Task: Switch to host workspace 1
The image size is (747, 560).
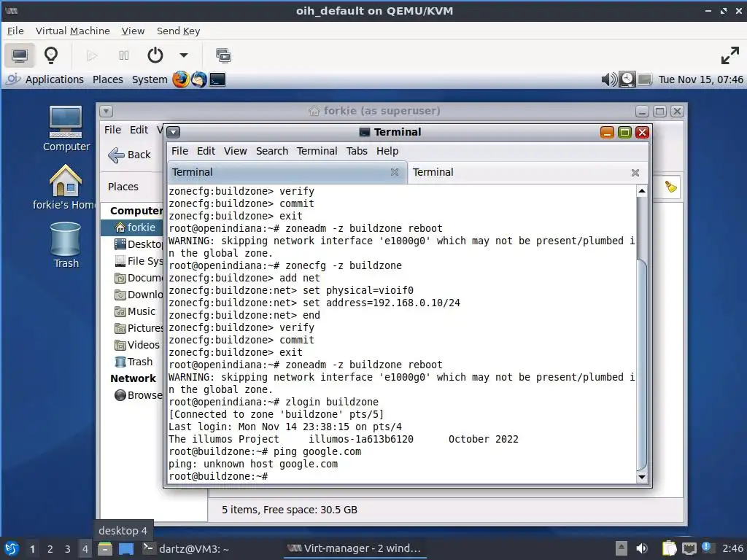Action: click(x=32, y=549)
